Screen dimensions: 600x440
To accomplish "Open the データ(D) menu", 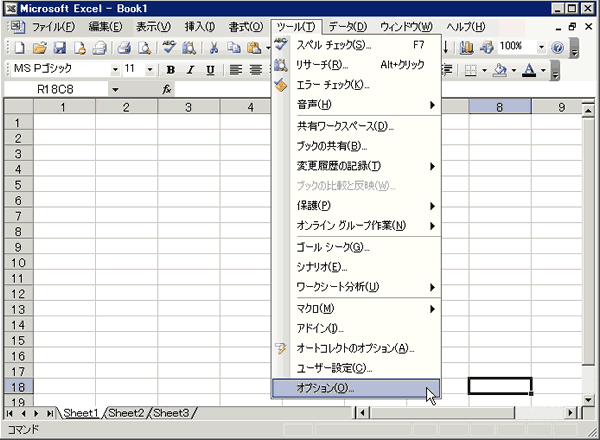I will pos(347,27).
